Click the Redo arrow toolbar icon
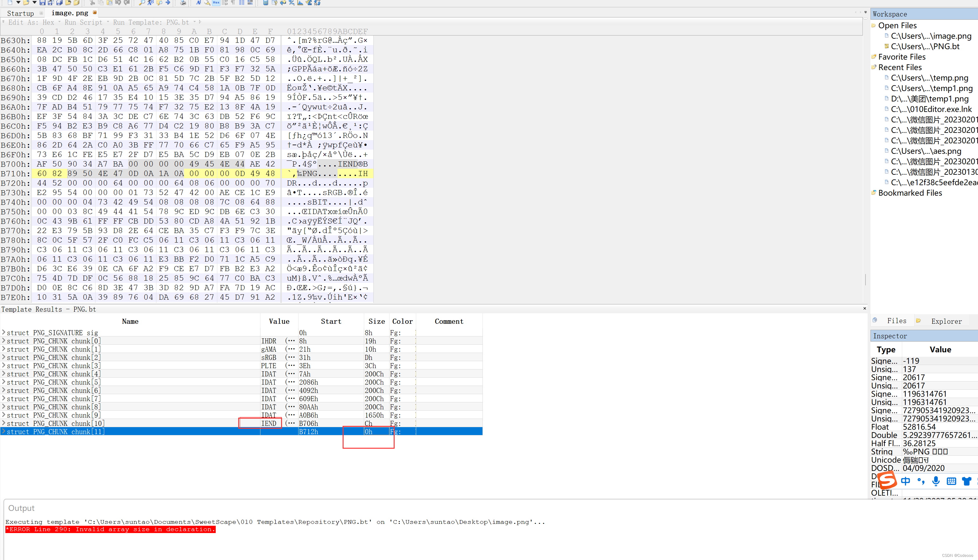Viewport: 978px width, 560px height. [x=127, y=2]
